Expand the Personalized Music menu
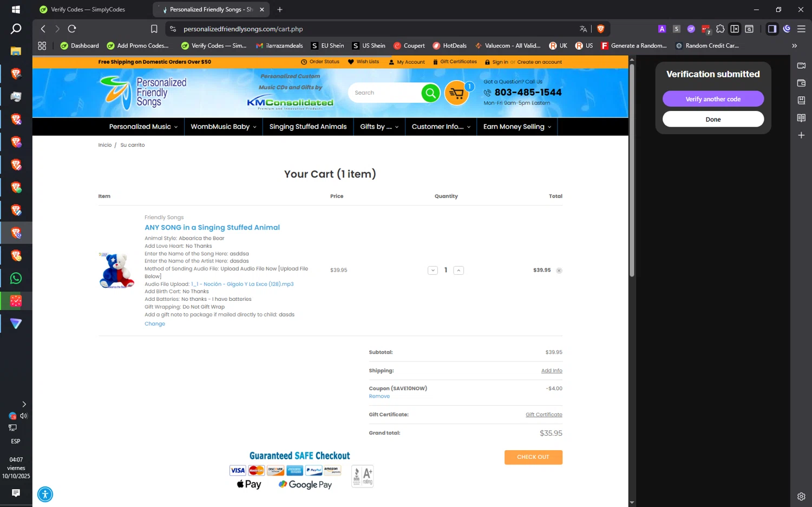The image size is (812, 507). [x=143, y=127]
